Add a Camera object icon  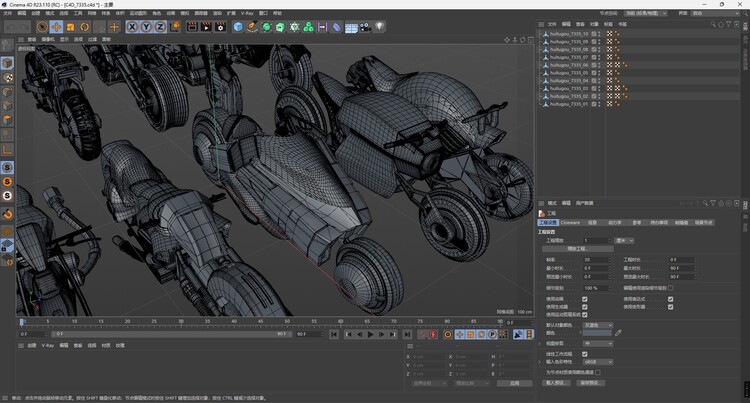[x=365, y=27]
